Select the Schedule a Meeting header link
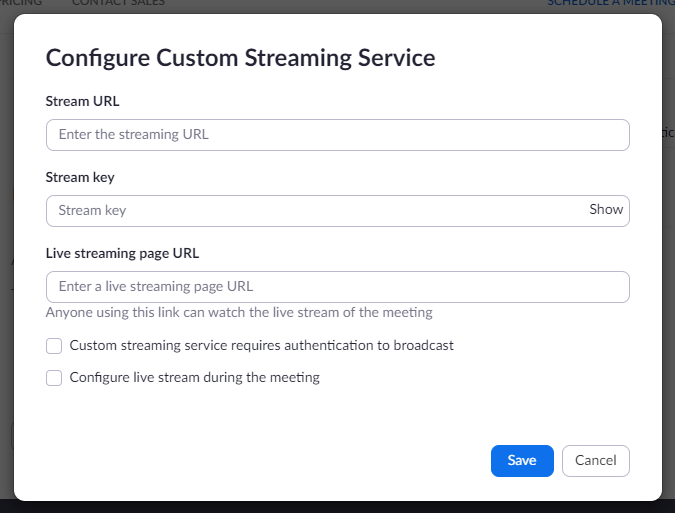Image resolution: width=675 pixels, height=513 pixels. (x=610, y=4)
